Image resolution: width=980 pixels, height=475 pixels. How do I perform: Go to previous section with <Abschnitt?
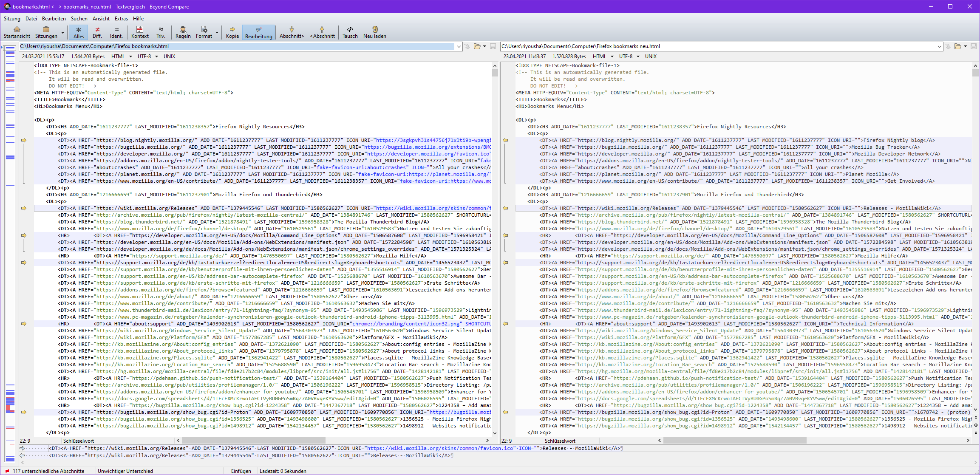(x=322, y=32)
